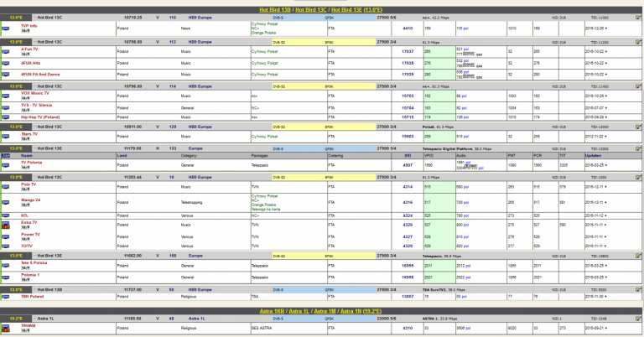This screenshot has height=337, width=644.
Task: Click the TV icon beside TBN Poland
Action: point(6,297)
